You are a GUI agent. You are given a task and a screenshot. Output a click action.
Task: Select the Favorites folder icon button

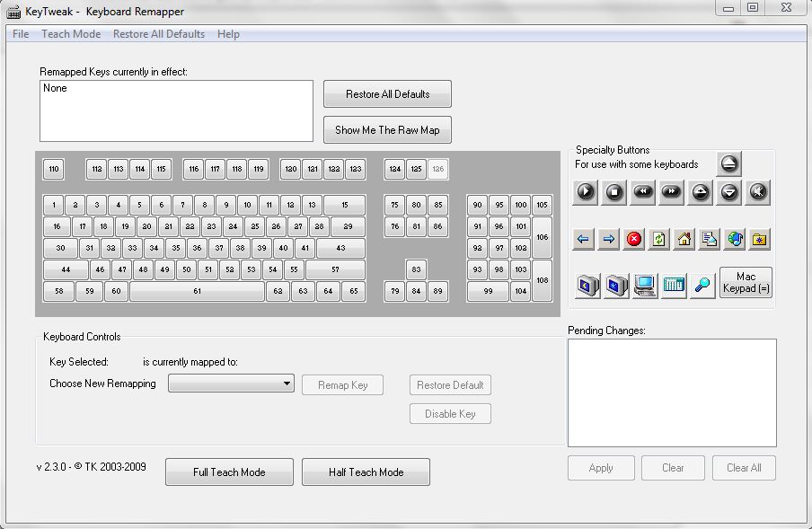[x=760, y=239]
